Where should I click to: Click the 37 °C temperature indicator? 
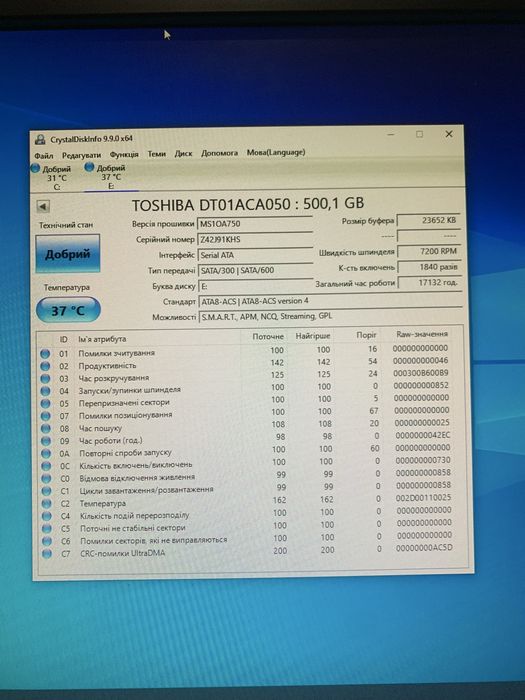[68, 310]
